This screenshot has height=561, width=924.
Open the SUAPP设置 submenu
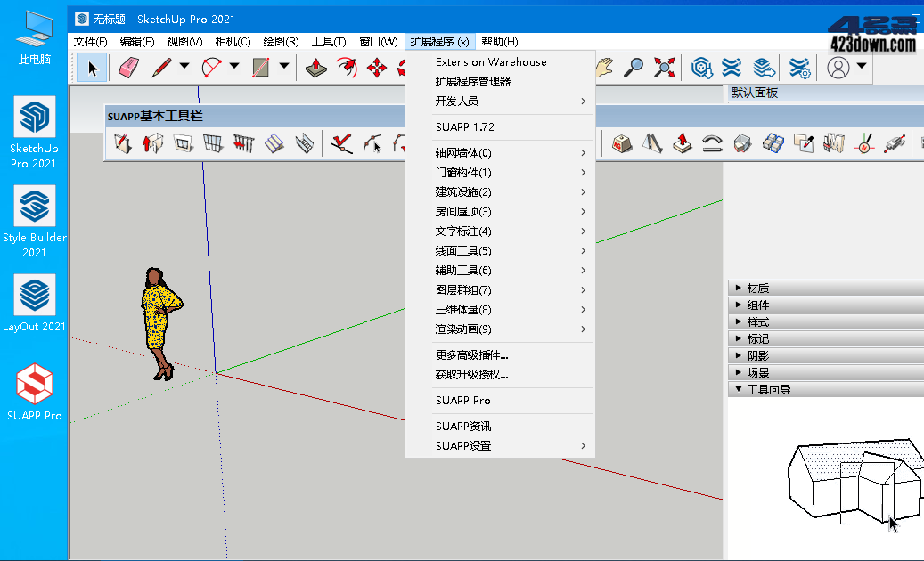(500, 445)
